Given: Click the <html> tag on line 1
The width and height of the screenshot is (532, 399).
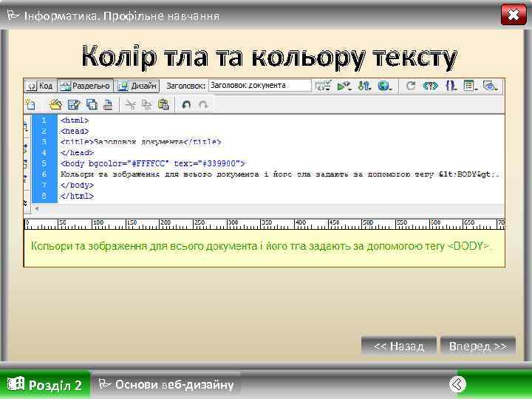Looking at the screenshot, I should pyautogui.click(x=75, y=120).
